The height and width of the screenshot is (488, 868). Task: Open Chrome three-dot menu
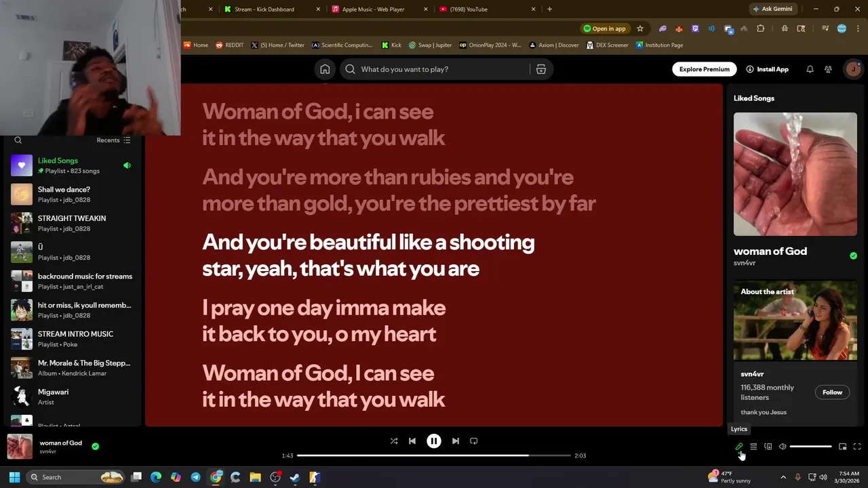click(x=858, y=28)
